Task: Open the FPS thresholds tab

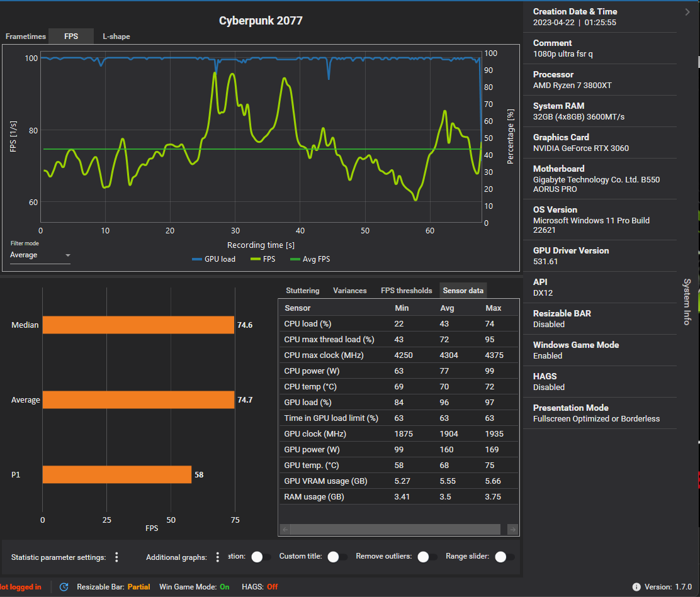Action: pyautogui.click(x=406, y=291)
